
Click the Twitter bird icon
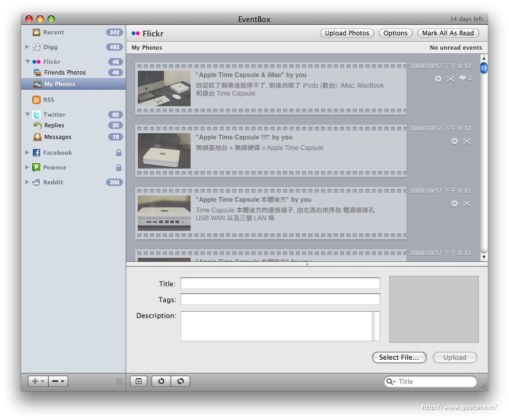click(x=36, y=115)
